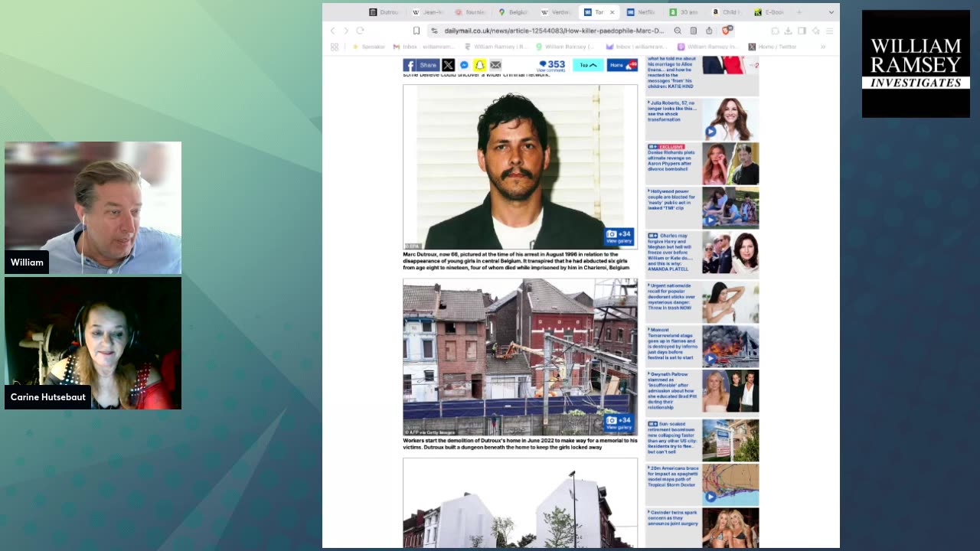980x551 pixels.
Task: View the 353 comments
Action: pos(551,66)
